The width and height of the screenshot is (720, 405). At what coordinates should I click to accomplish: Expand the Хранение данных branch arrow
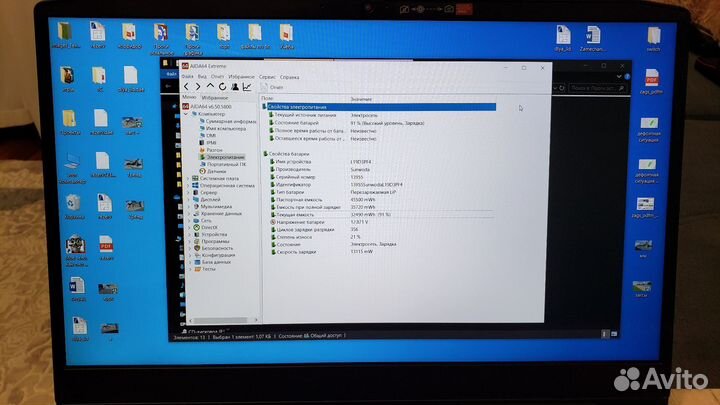click(x=189, y=214)
